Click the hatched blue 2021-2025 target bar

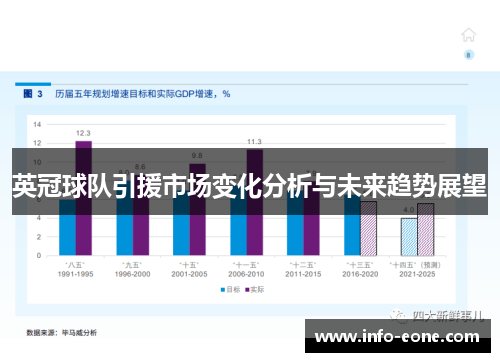409,237
